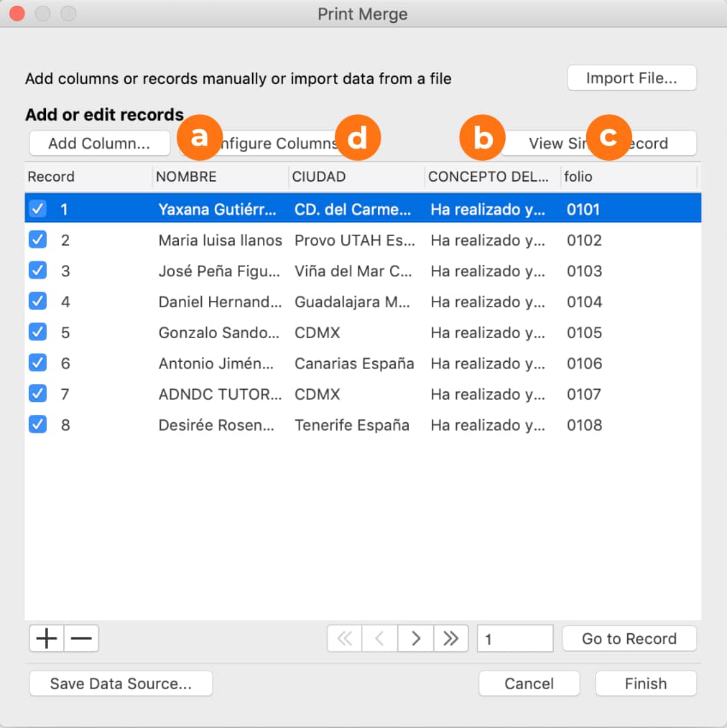Click the CONCEPTO DEL... column header
Screen dimensions: 727x728
click(492, 177)
